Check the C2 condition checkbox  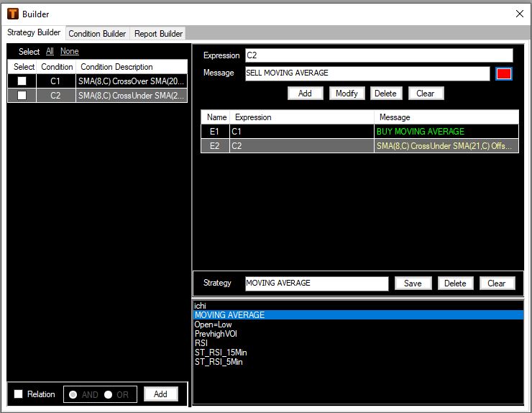click(x=22, y=96)
